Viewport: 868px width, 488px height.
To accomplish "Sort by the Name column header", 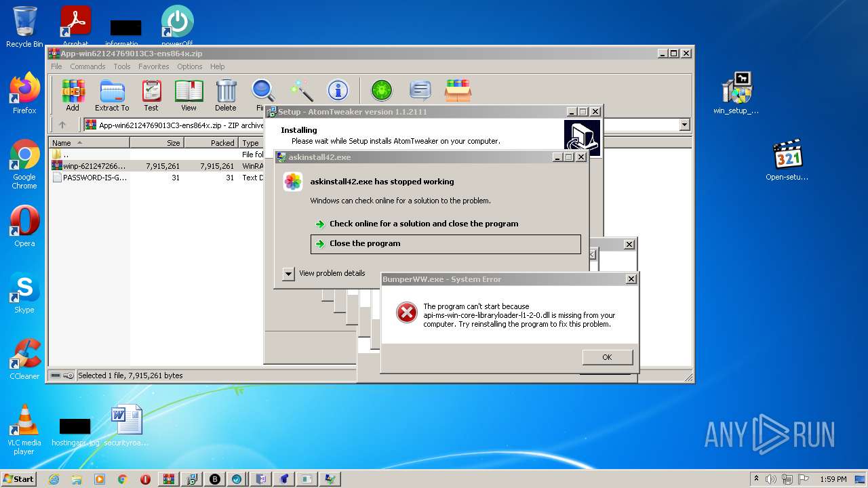I will 89,143.
